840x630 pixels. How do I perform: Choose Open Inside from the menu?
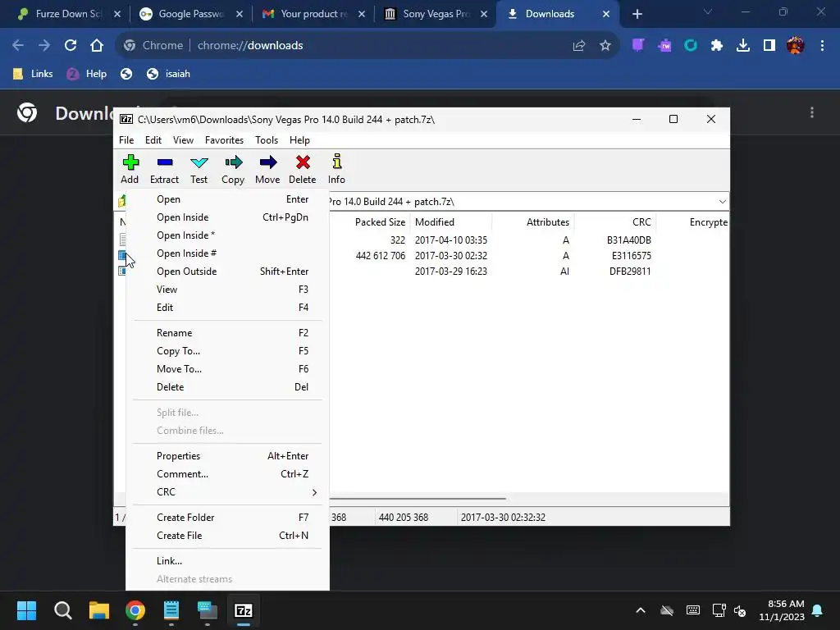click(228, 217)
